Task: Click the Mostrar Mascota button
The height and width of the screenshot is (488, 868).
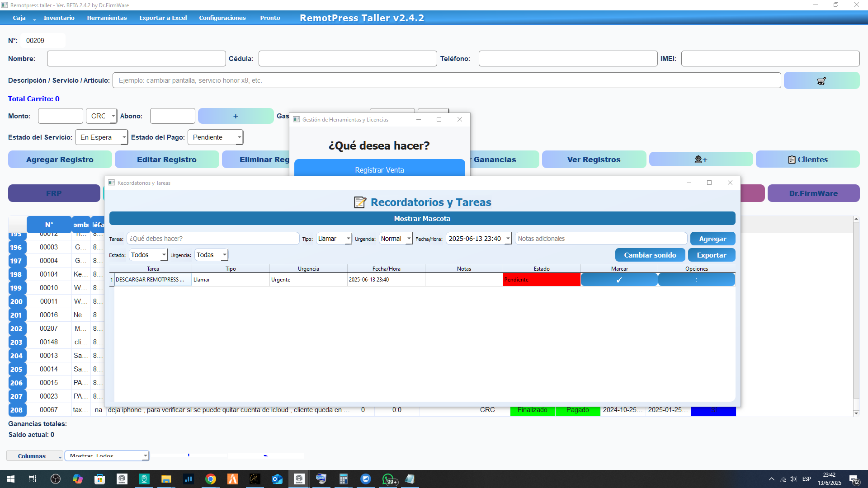Action: 422,219
